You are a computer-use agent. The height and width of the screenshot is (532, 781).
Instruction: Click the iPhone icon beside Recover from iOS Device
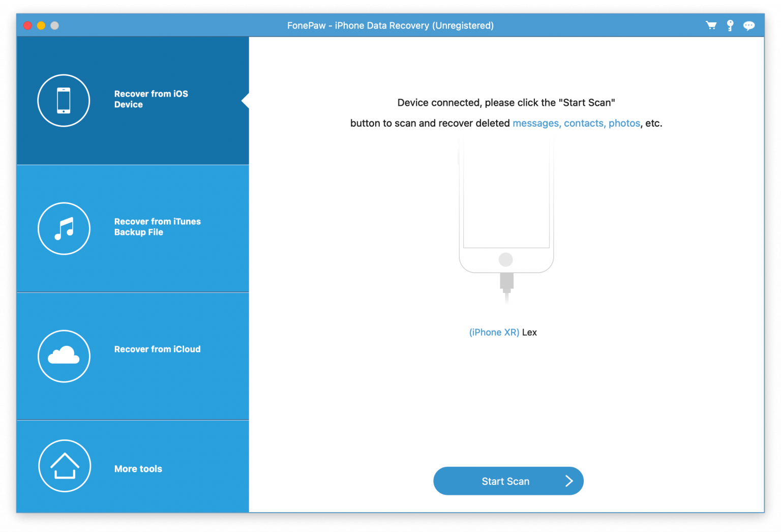pos(64,100)
